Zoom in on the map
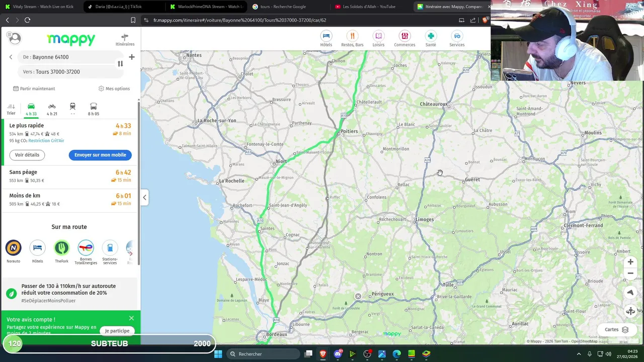 (x=630, y=262)
